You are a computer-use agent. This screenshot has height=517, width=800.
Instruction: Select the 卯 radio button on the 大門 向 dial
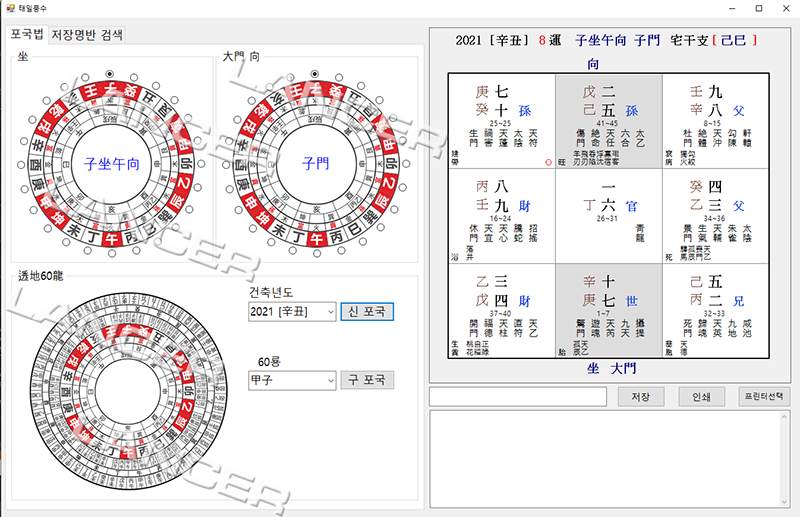406,164
